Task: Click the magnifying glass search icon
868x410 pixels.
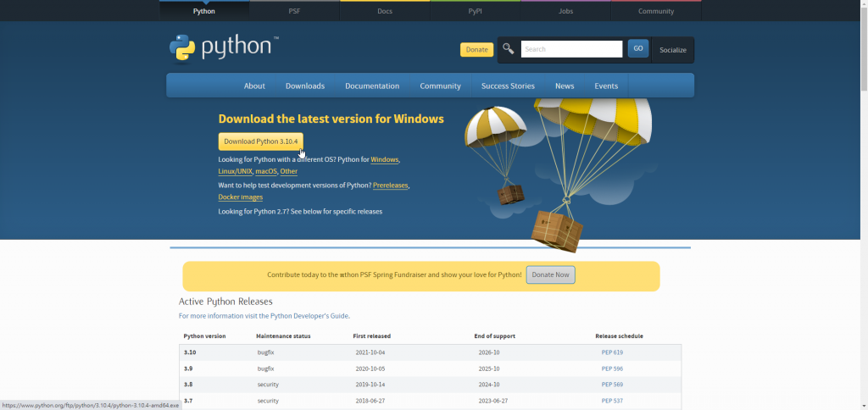Action: click(x=509, y=49)
